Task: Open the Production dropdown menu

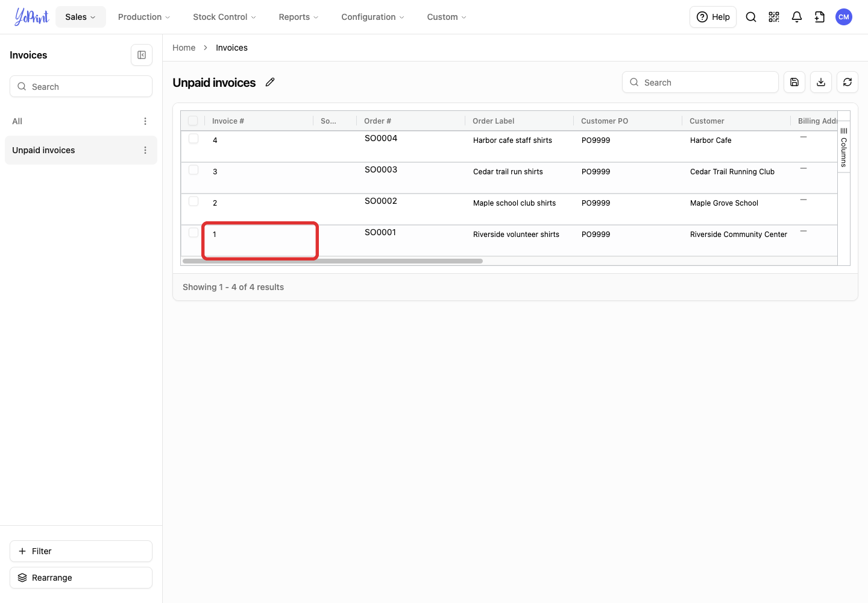Action: 144,17
